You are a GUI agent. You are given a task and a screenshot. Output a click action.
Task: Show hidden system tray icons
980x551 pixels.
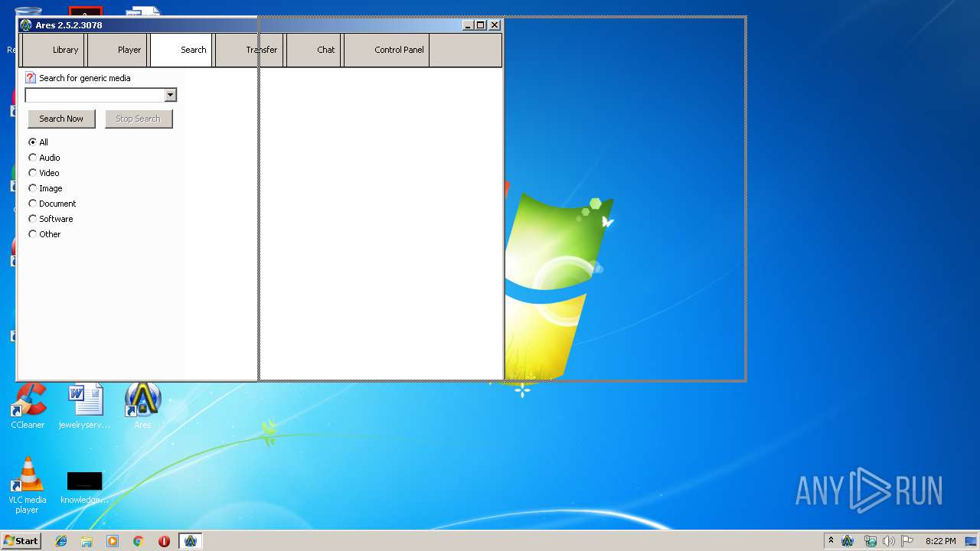pos(831,541)
